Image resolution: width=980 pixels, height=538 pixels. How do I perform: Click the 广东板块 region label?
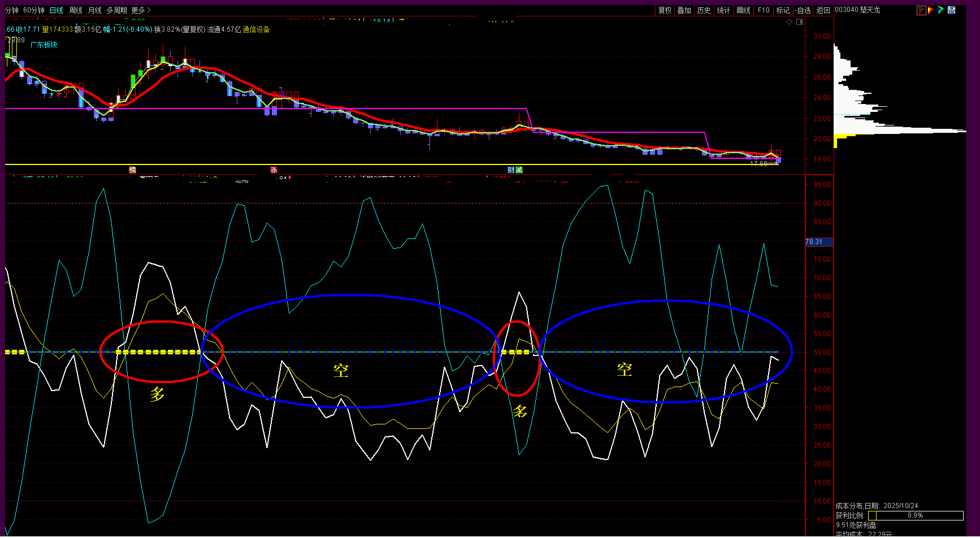(44, 45)
